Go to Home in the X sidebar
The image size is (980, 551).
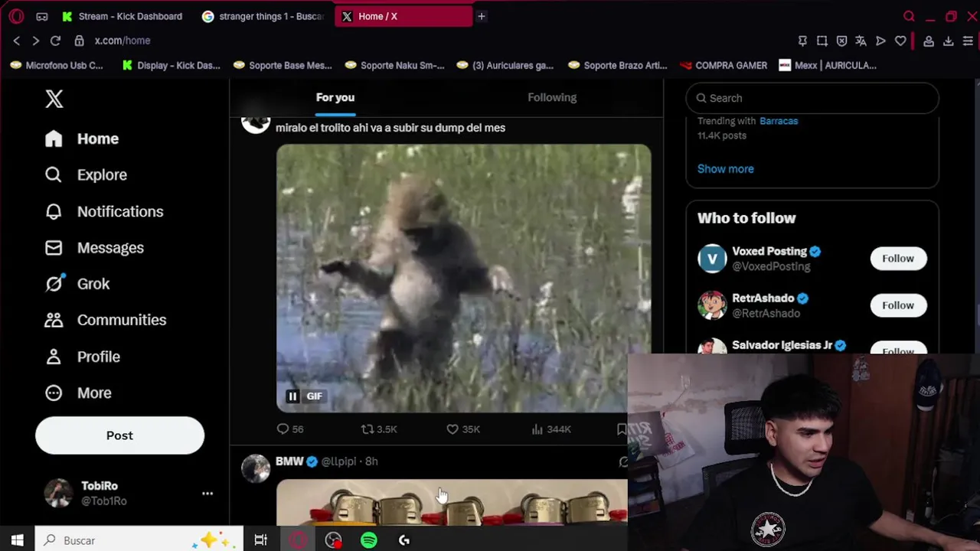pyautogui.click(x=81, y=139)
